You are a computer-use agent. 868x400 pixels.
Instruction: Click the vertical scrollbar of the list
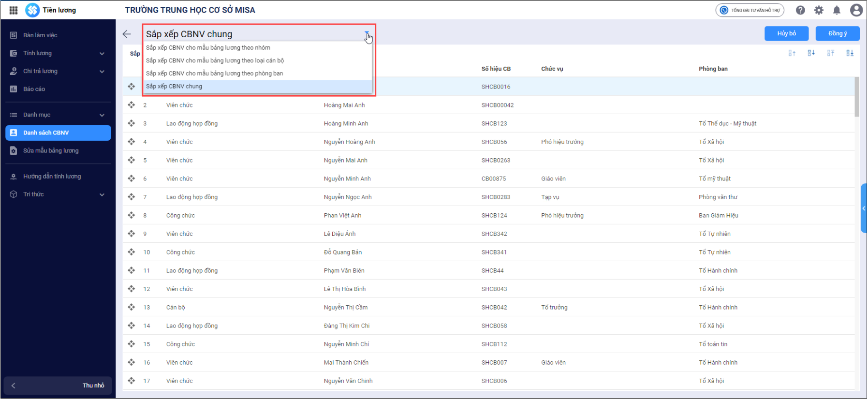pyautogui.click(x=856, y=97)
